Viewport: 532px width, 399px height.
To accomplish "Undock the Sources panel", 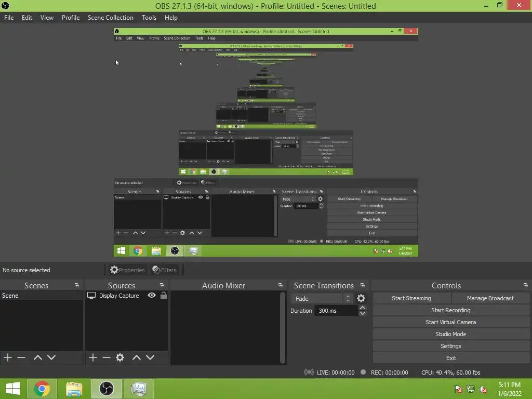I will [x=162, y=285].
